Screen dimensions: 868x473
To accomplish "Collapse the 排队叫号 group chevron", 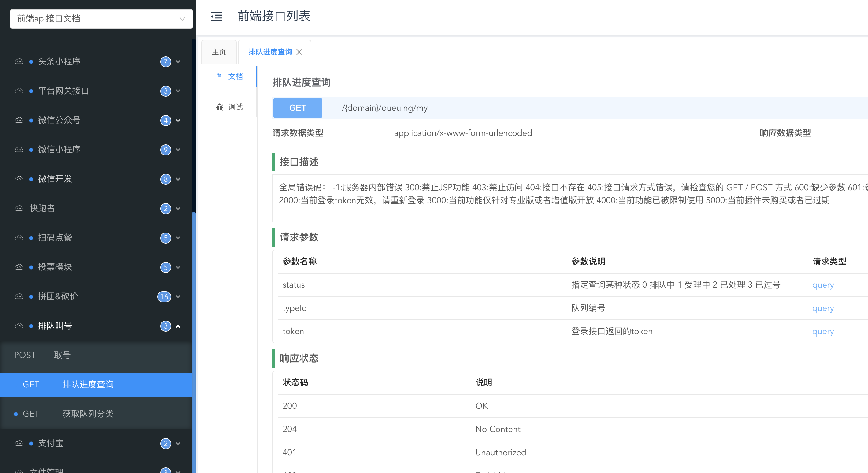I will (x=178, y=326).
